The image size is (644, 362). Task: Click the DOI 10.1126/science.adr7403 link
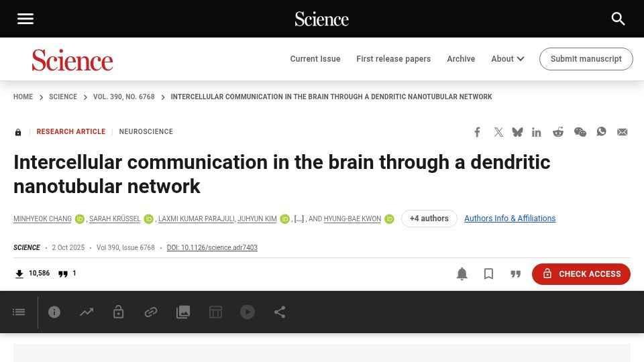[x=212, y=247]
